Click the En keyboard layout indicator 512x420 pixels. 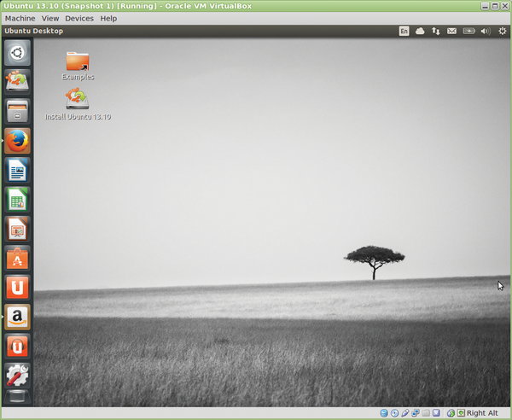coord(404,31)
